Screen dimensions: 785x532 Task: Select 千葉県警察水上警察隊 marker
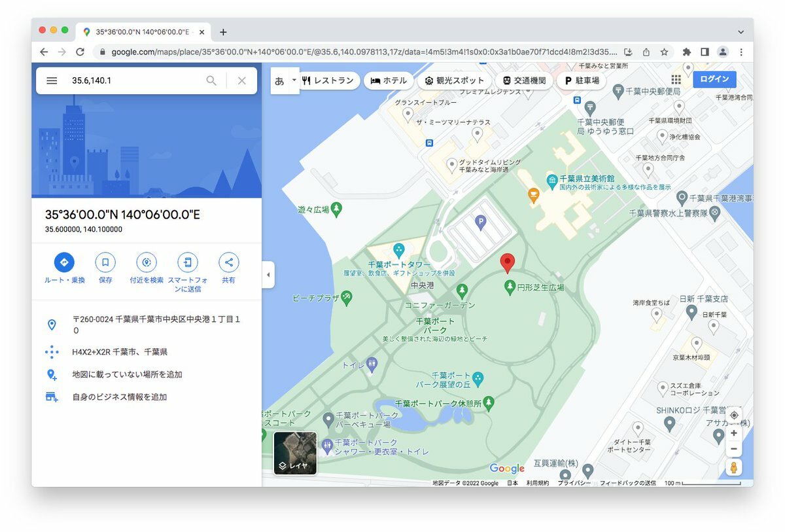[715, 212]
